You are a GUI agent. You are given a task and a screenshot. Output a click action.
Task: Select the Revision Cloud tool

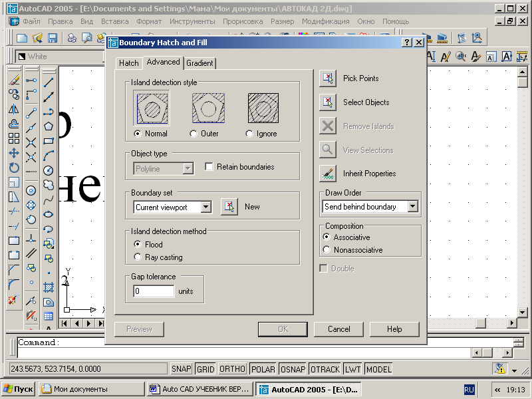pyautogui.click(x=49, y=185)
